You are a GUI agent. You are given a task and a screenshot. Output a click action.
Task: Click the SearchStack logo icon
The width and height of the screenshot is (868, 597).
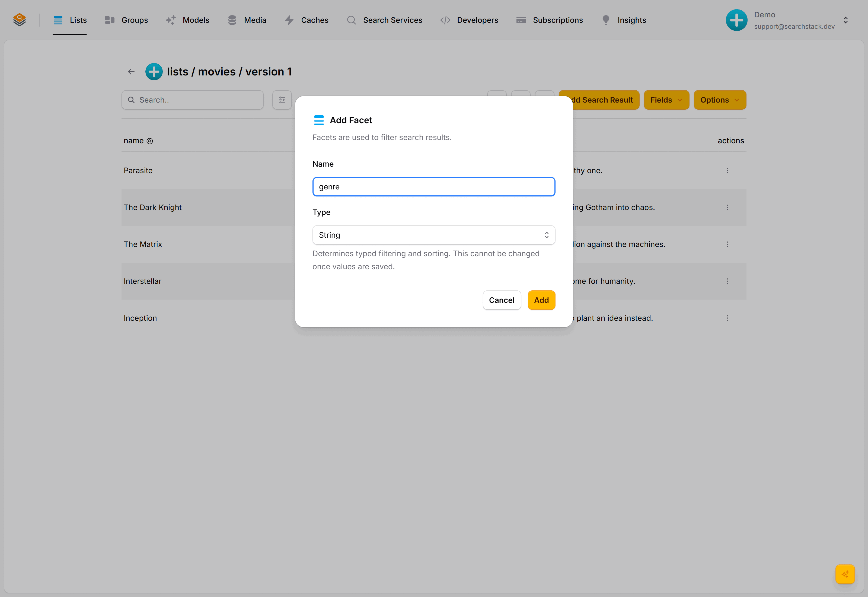(20, 20)
